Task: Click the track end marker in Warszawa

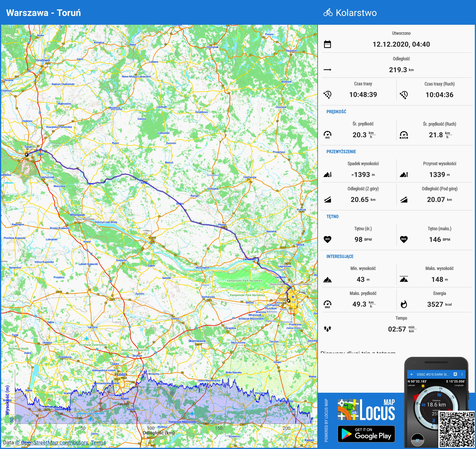Action: (289, 301)
